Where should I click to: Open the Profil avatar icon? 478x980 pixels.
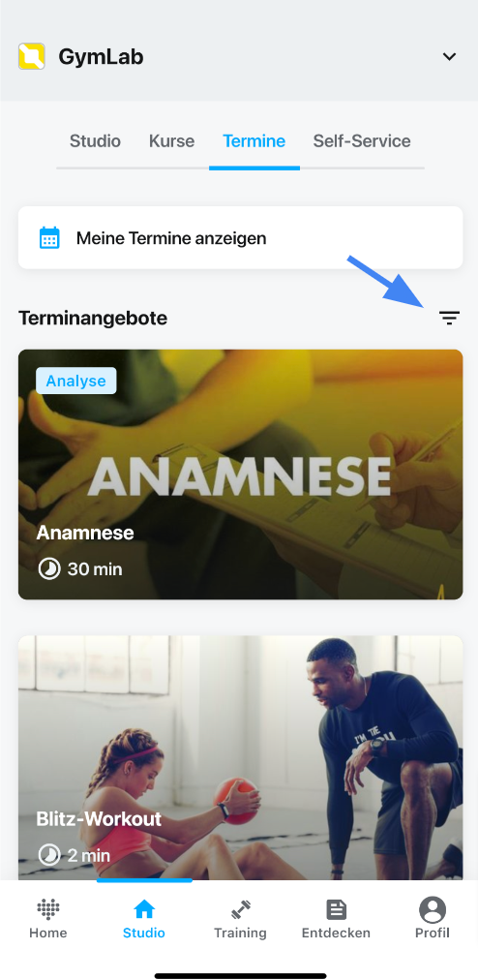point(433,909)
